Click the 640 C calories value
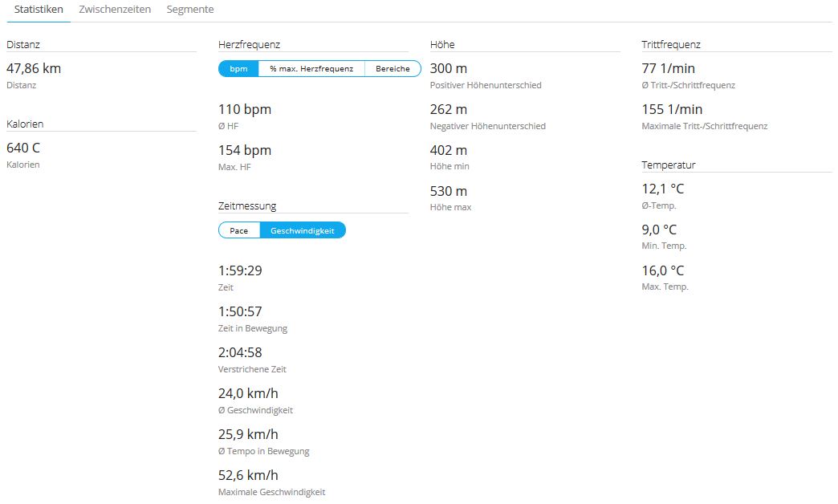The height and width of the screenshot is (504, 838). (23, 148)
